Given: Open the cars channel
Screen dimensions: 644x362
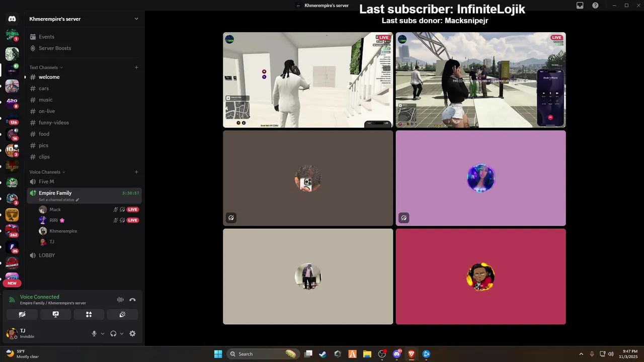Looking at the screenshot, I should pyautogui.click(x=84, y=88).
